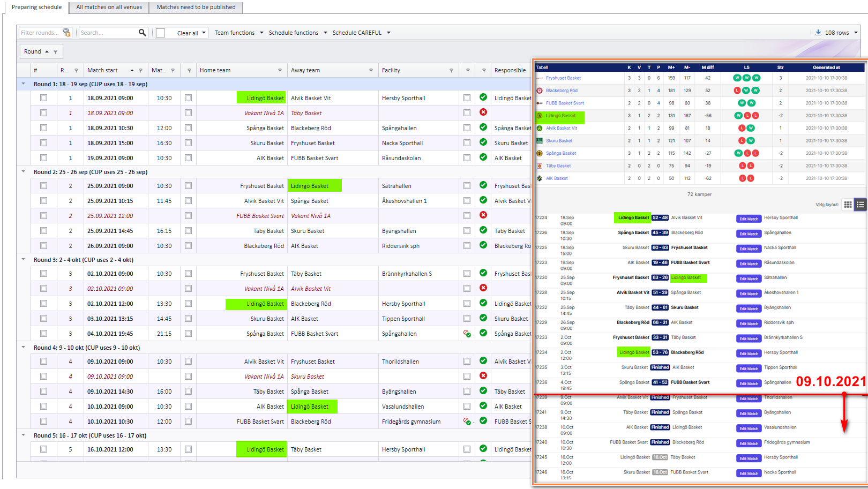Click the Search input field
868x489 pixels.
click(108, 33)
